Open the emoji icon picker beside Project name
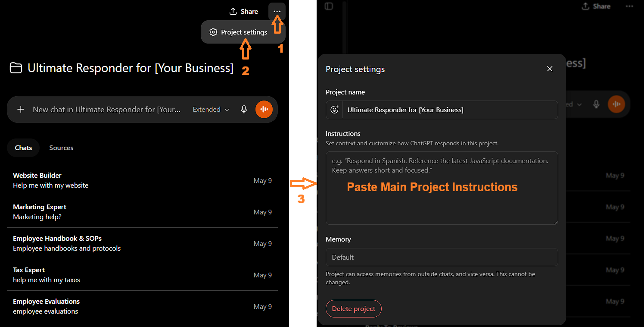The image size is (644, 327). point(334,110)
